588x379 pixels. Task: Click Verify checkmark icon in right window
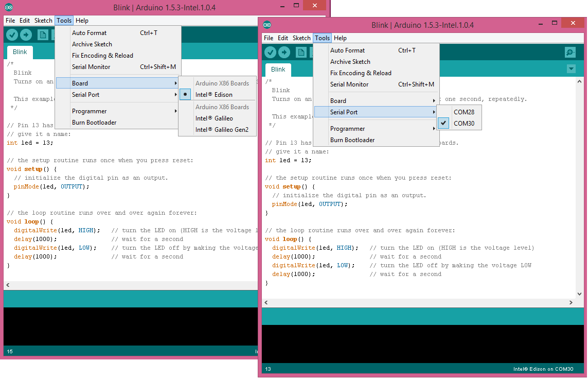(x=271, y=52)
